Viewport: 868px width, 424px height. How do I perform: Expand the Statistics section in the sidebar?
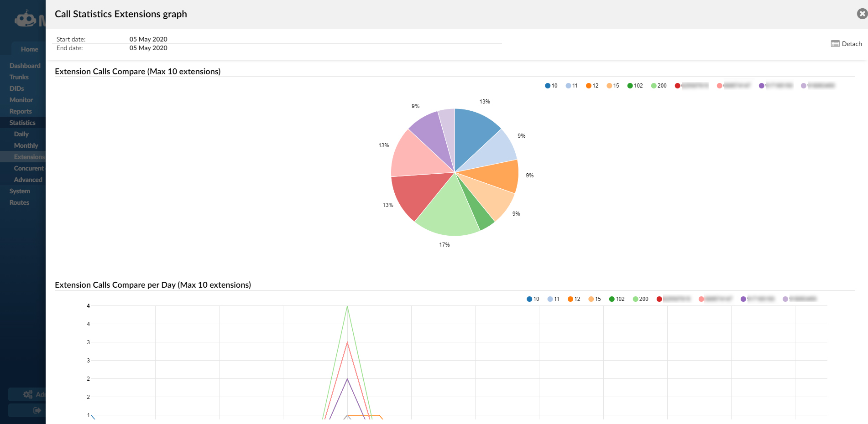click(x=22, y=123)
